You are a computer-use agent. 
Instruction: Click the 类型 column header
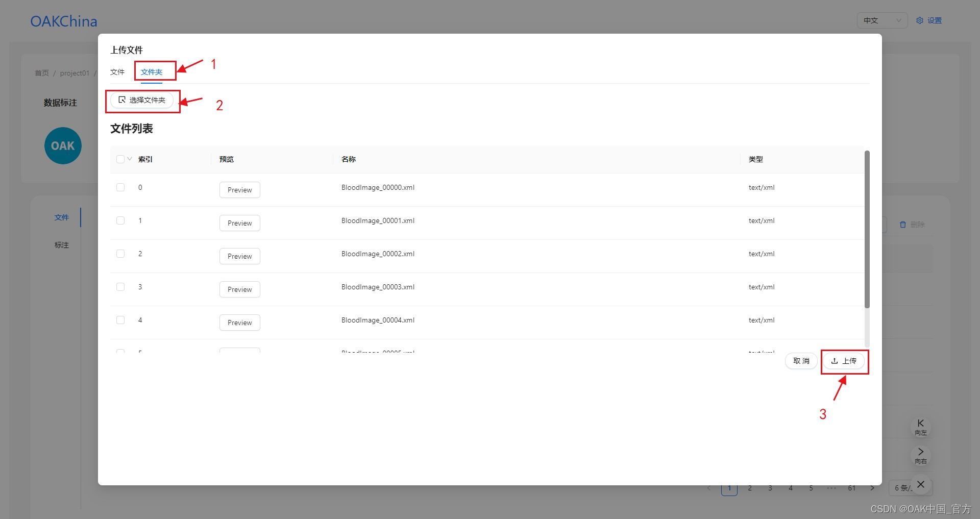tap(756, 159)
